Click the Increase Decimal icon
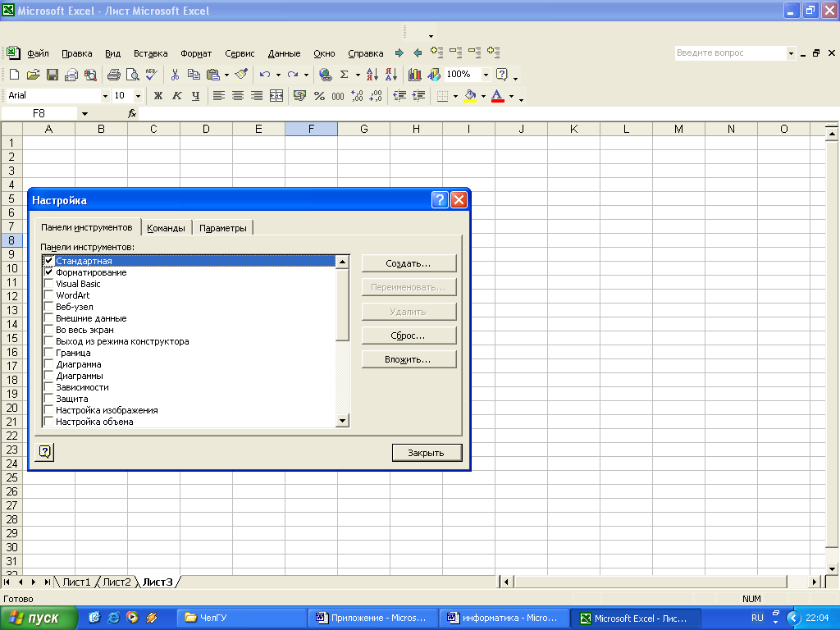Viewport: 840px width, 630px height. coord(357,96)
